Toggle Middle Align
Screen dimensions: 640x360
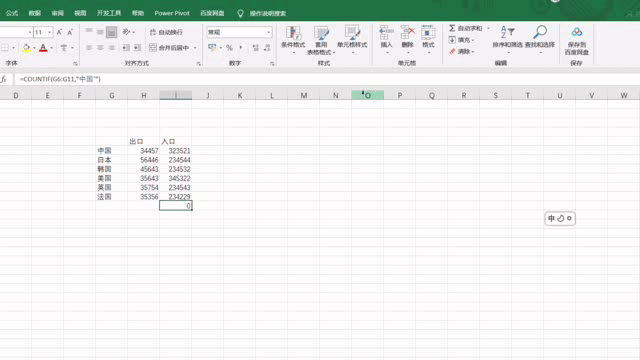pyautogui.click(x=100, y=32)
